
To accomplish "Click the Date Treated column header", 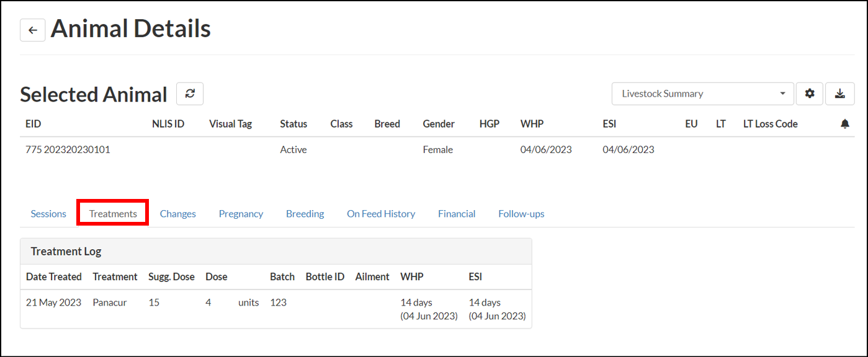I will (54, 276).
